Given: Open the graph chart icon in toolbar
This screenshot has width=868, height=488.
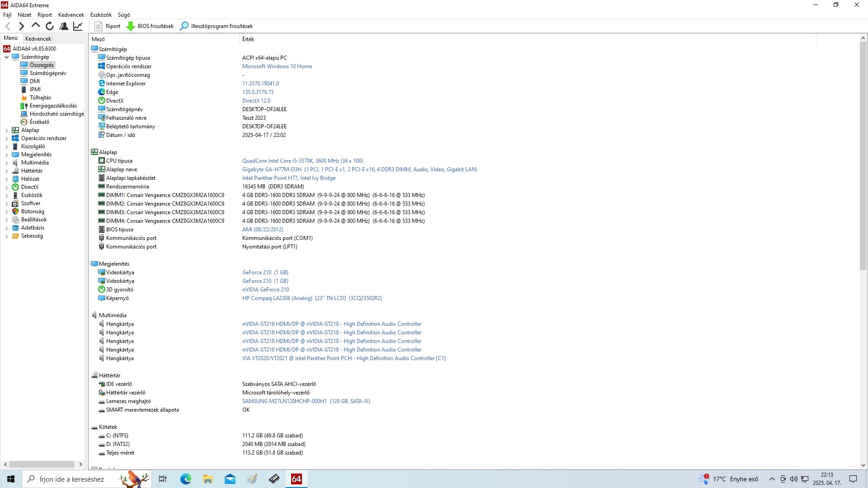Looking at the screenshot, I should click(x=78, y=26).
